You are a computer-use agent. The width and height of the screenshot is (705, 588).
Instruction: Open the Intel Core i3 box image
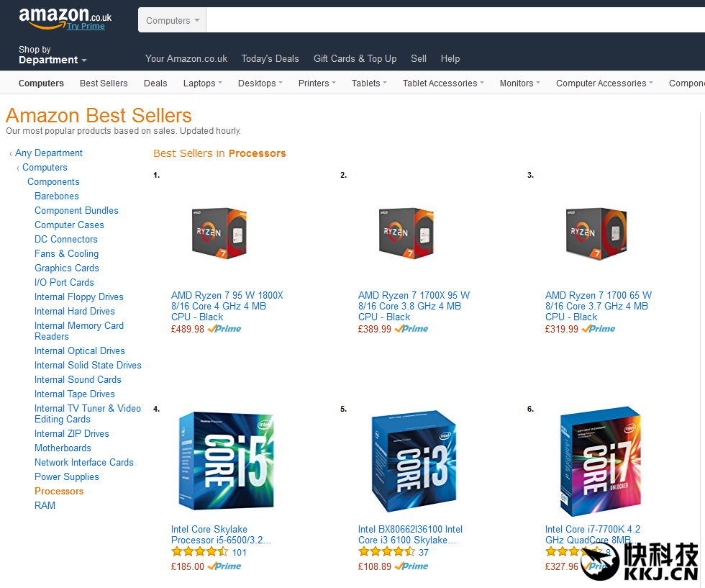tap(414, 461)
